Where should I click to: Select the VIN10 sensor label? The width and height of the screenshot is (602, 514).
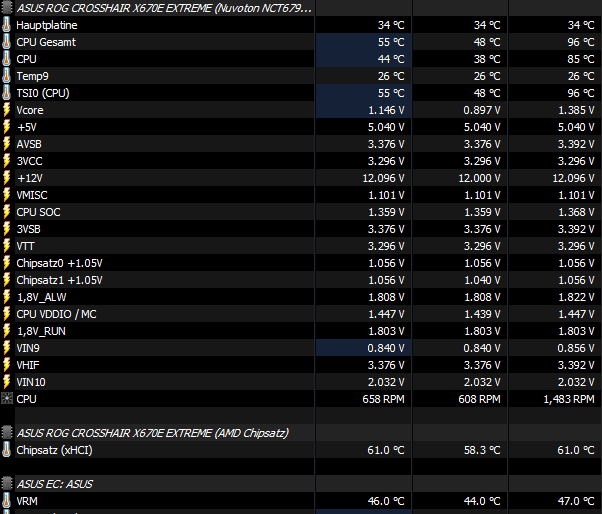click(31, 382)
